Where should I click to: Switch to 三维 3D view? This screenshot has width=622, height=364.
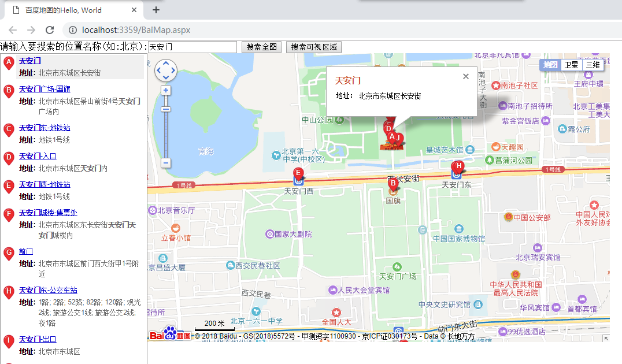[593, 65]
